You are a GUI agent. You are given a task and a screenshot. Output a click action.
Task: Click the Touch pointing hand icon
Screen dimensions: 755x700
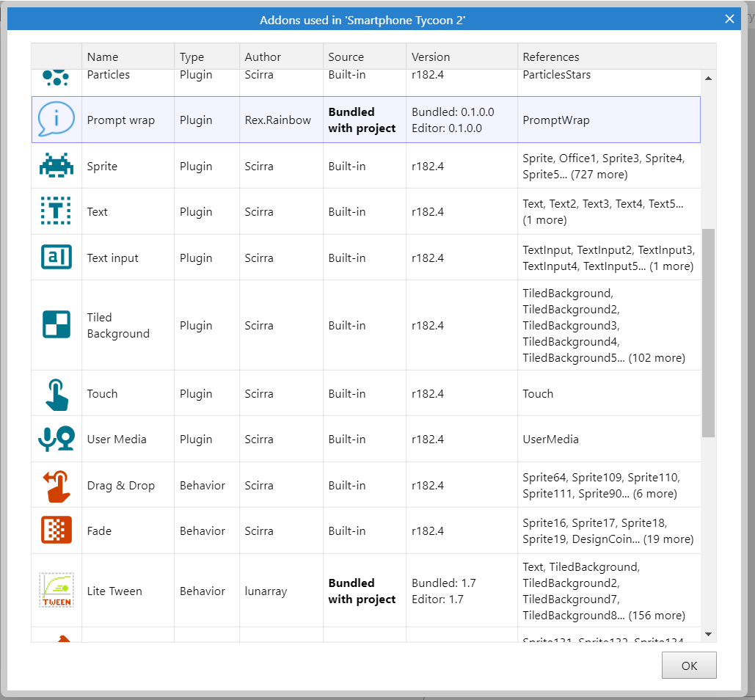pos(56,394)
